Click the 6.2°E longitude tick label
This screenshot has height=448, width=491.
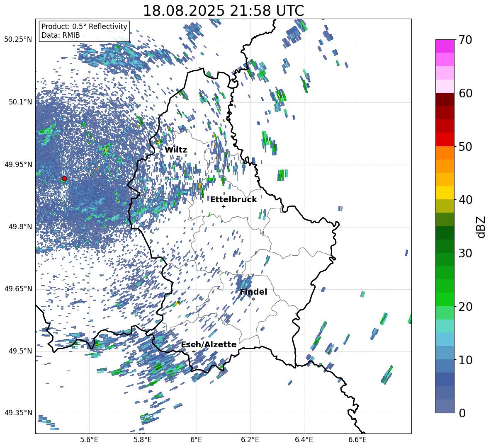pos(250,440)
